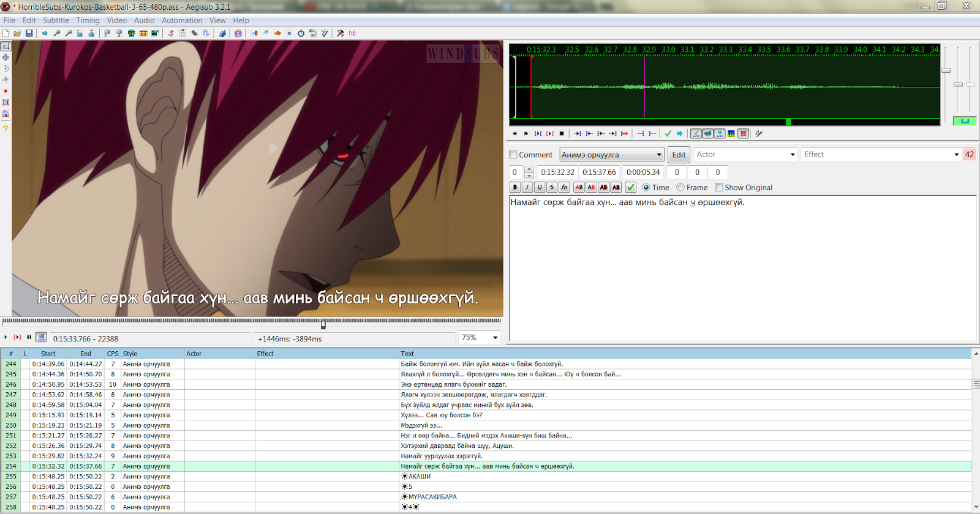
Task: Open the Automation menu
Action: coord(182,20)
